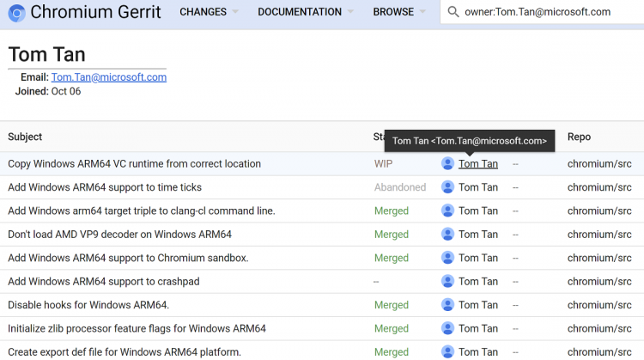Image resolution: width=644 pixels, height=360 pixels.
Task: Click avatar icon in the WIP change row
Action: 447,163
